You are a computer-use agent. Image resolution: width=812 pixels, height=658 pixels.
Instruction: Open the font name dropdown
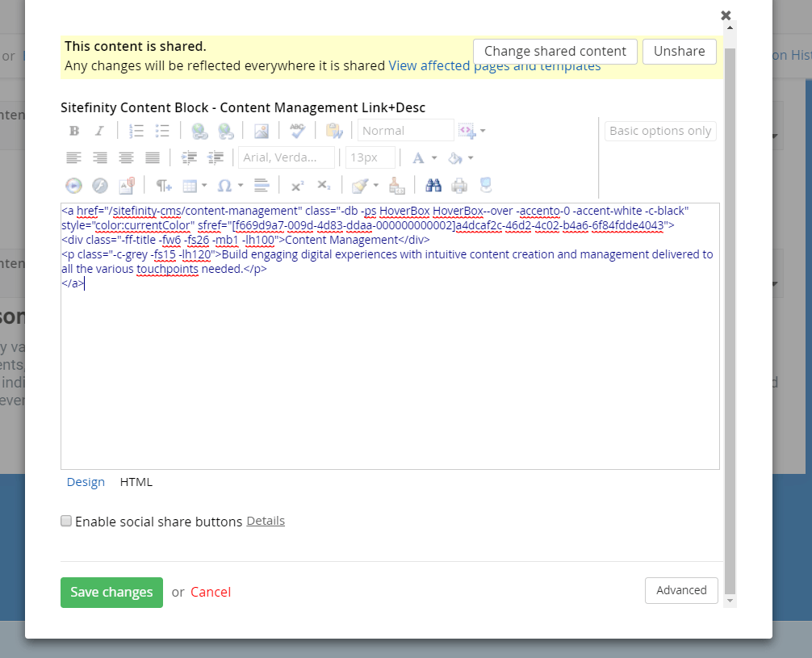coord(286,157)
